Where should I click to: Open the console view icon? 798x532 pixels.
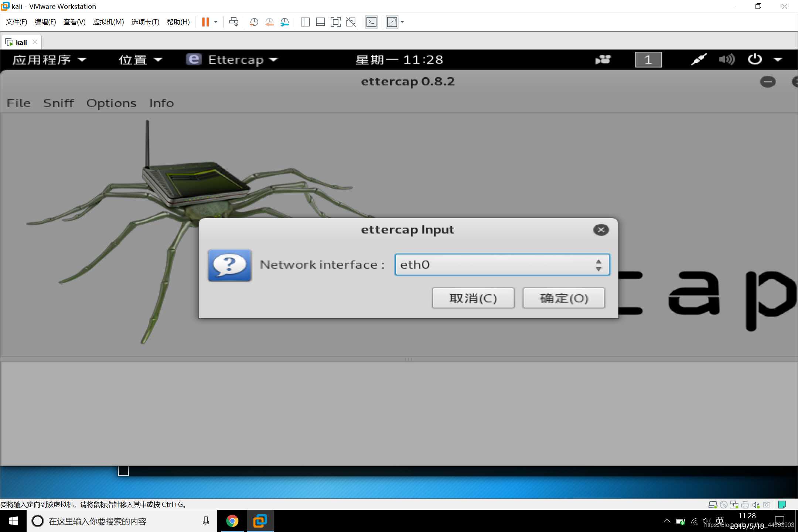pyautogui.click(x=371, y=22)
